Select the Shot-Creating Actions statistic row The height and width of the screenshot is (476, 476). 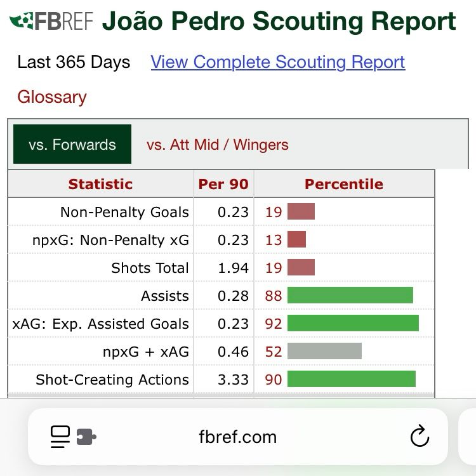(221, 380)
